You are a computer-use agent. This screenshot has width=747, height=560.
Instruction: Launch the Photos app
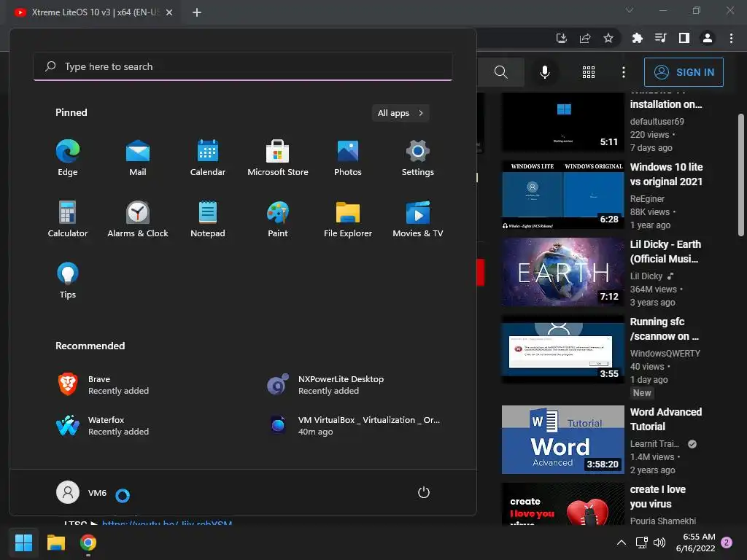pyautogui.click(x=348, y=157)
